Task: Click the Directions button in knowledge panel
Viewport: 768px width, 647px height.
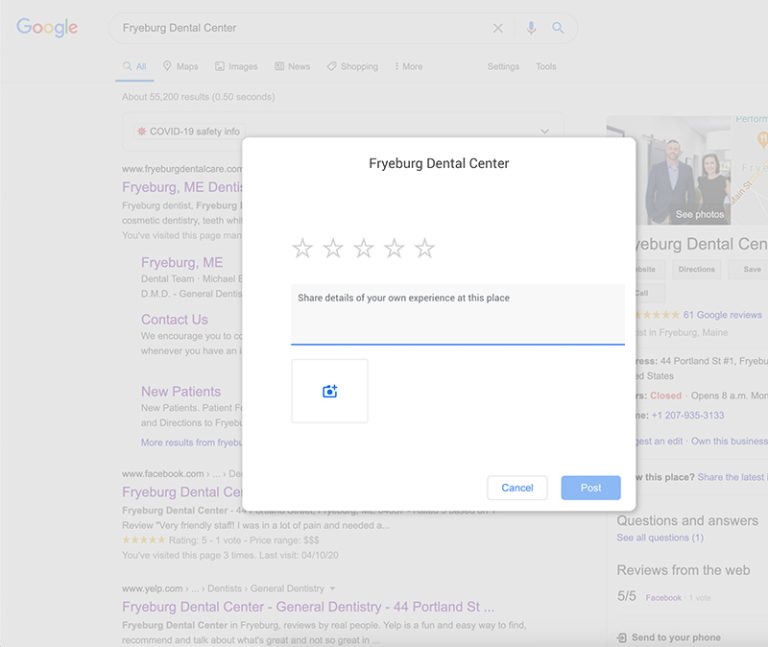Action: 696,269
